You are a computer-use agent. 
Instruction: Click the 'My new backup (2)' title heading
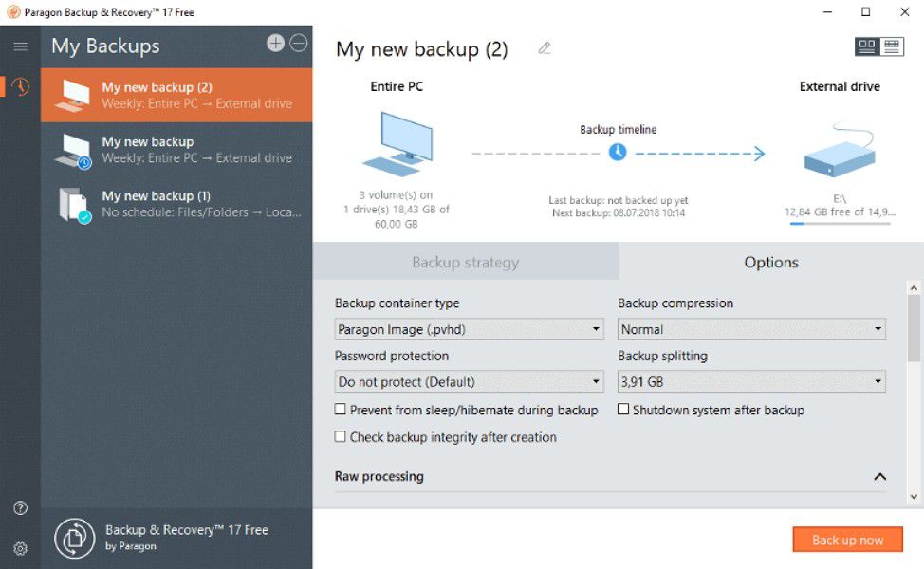click(x=422, y=49)
